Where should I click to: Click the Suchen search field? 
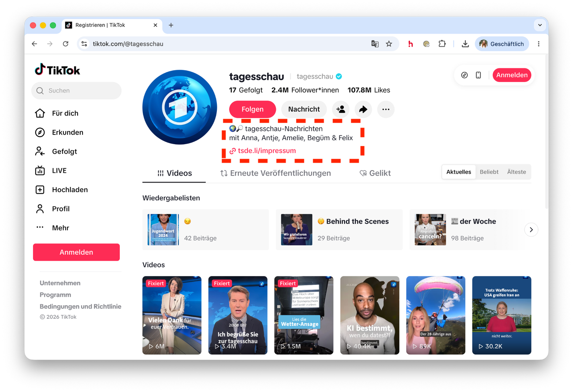point(76,91)
